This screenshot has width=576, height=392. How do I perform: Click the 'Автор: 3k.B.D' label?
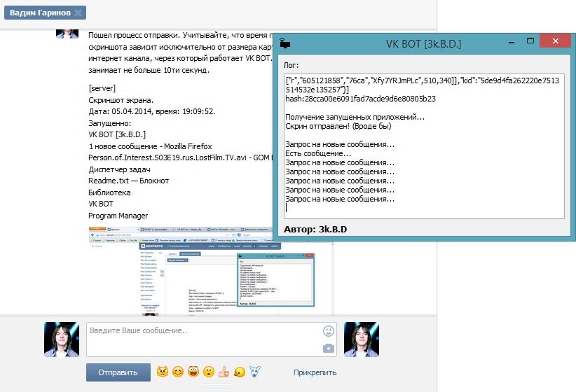click(x=315, y=230)
